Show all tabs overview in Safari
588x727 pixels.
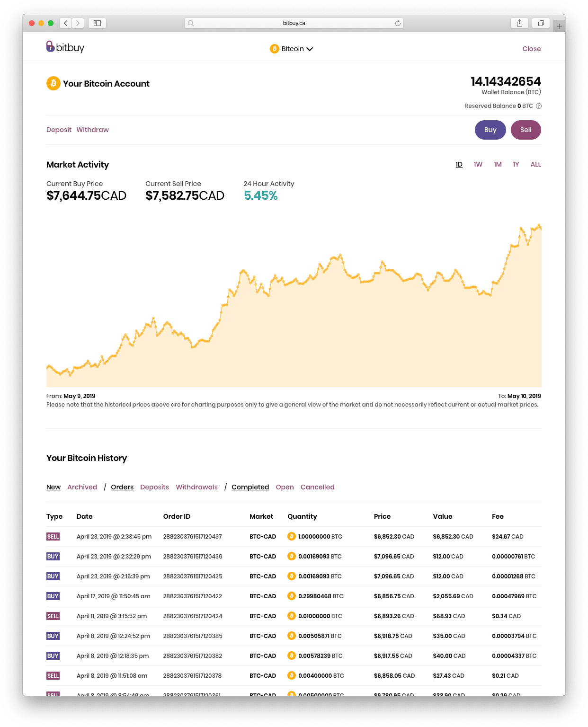click(541, 23)
